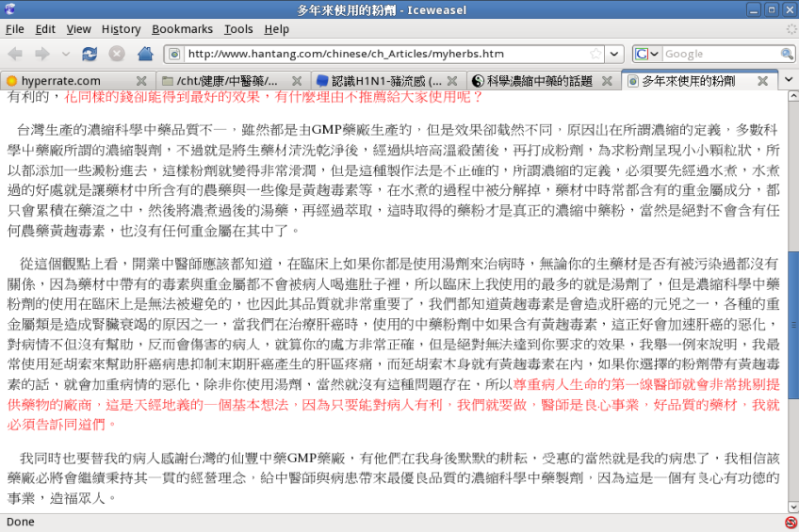Go to the Home page
The width and height of the screenshot is (799, 532).
pyautogui.click(x=145, y=54)
